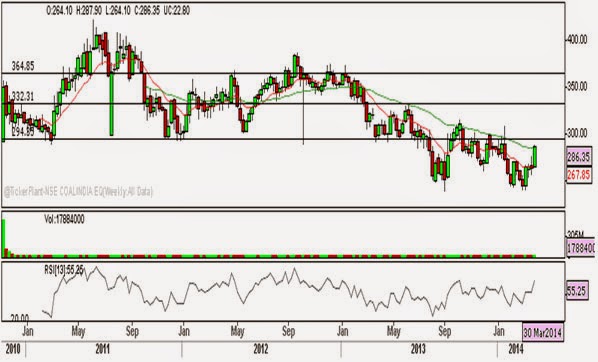Click the 364.85 horizontal line label

pyautogui.click(x=23, y=66)
